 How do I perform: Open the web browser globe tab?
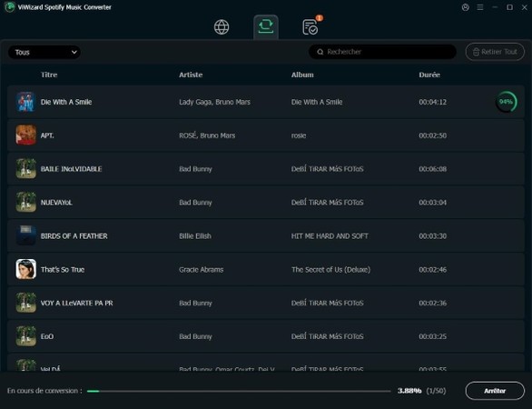coord(222,27)
